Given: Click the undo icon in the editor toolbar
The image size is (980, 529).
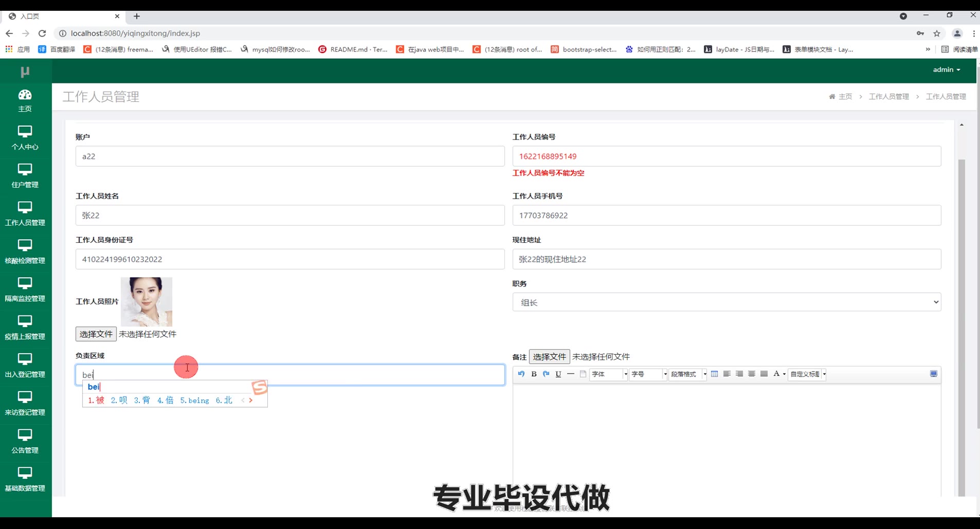Looking at the screenshot, I should click(x=521, y=374).
